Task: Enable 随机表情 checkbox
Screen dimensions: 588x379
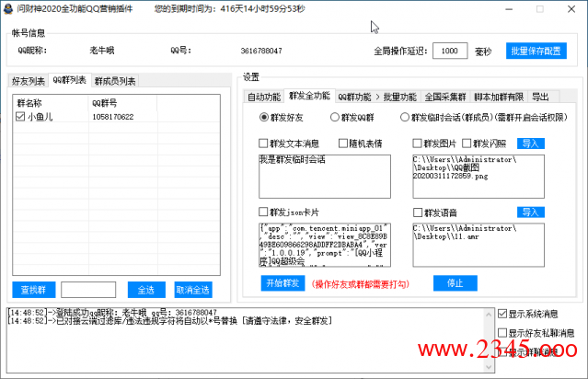Action: pos(342,144)
